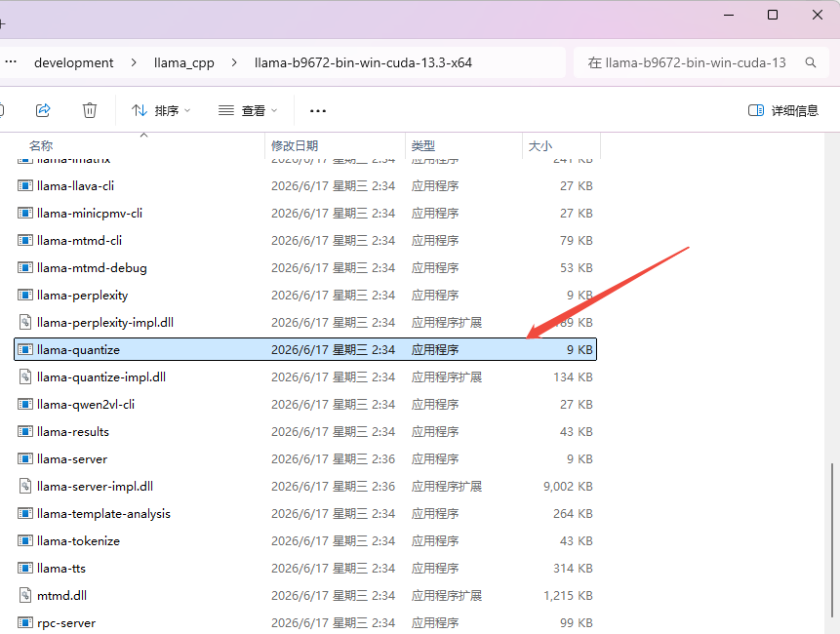Viewport: 840px width, 634px height.
Task: Sort by the 大小 column header
Action: [x=540, y=145]
